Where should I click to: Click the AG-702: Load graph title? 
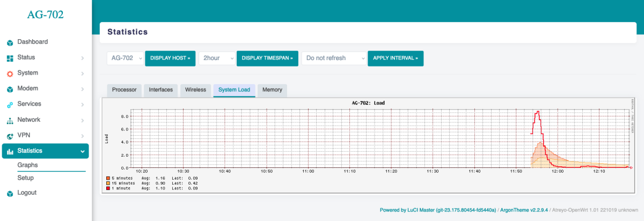[x=368, y=102]
